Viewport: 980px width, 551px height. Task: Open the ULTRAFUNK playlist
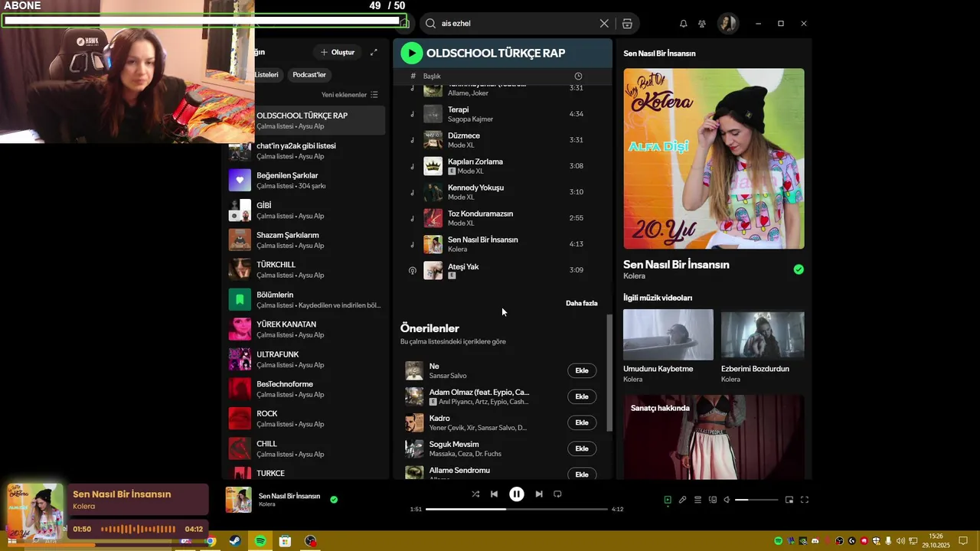click(x=305, y=359)
